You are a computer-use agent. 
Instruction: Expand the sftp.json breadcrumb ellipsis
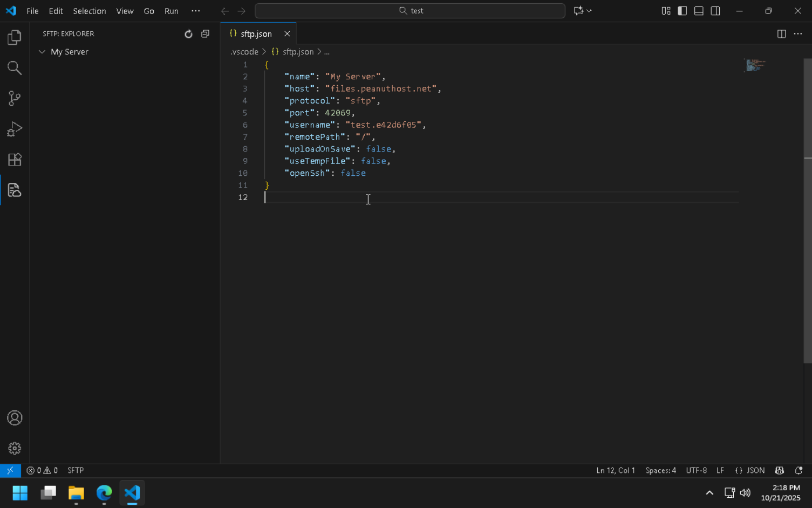coord(327,52)
